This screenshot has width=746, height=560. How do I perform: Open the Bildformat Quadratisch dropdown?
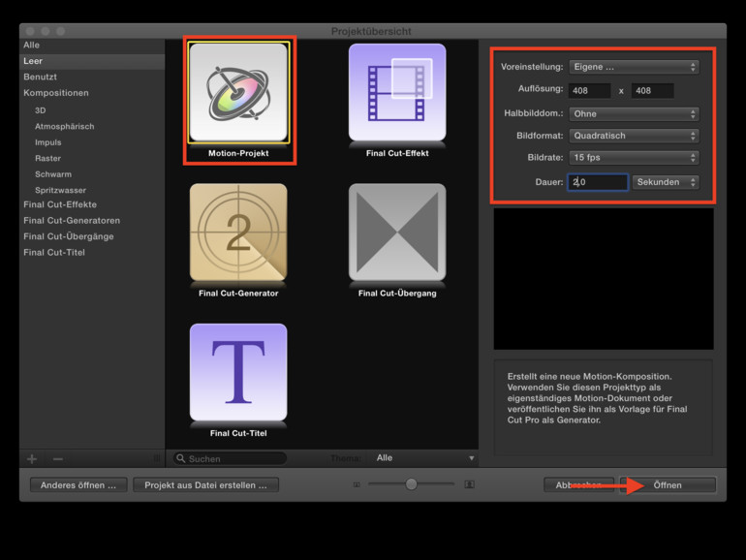(634, 136)
